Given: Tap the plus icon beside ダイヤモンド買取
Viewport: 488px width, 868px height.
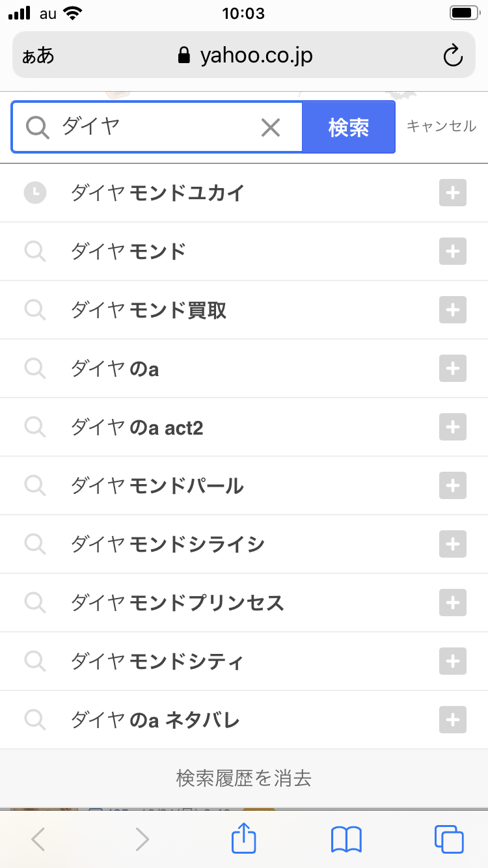Looking at the screenshot, I should click(x=453, y=310).
